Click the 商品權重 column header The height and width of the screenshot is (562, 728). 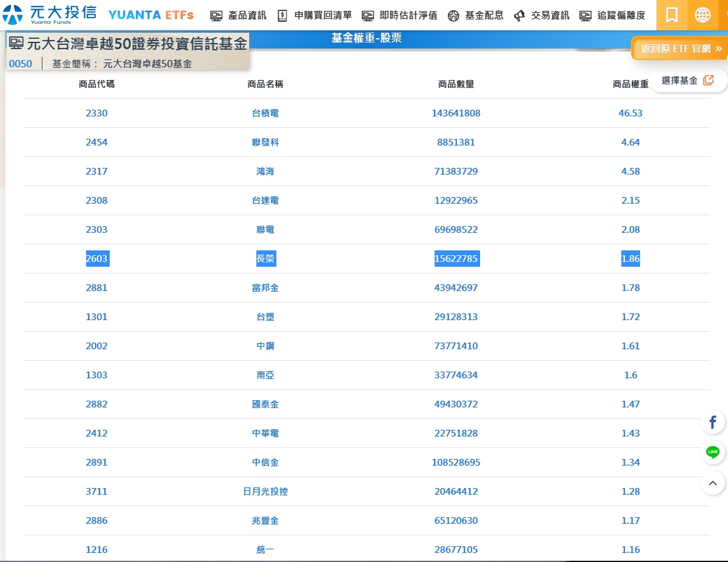point(630,84)
